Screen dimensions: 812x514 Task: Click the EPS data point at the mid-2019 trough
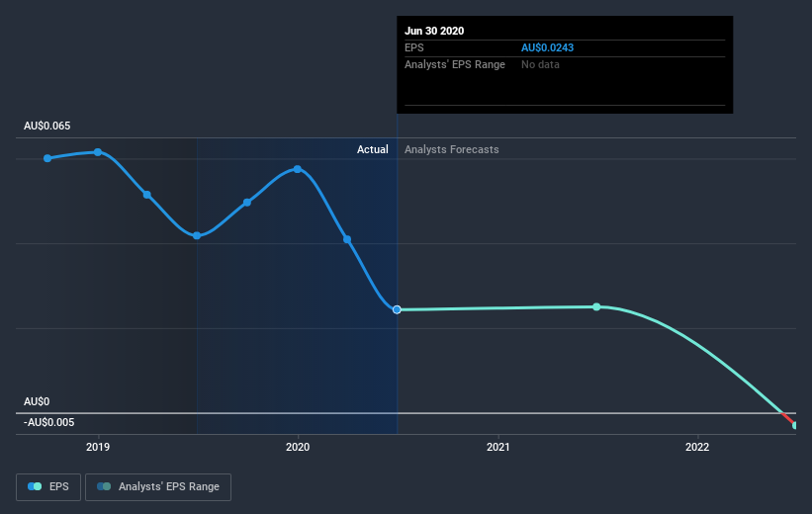click(197, 235)
